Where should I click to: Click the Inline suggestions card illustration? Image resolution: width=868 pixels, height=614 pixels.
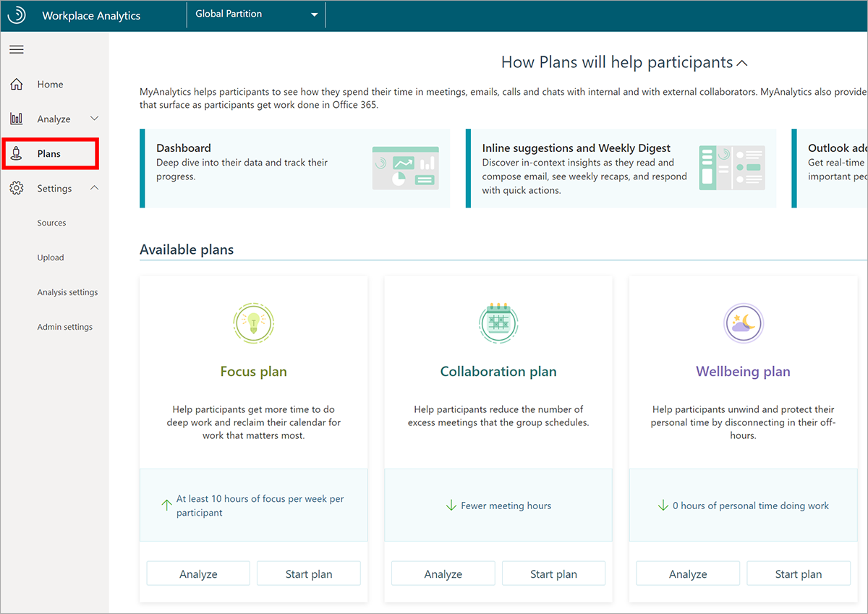732,169
